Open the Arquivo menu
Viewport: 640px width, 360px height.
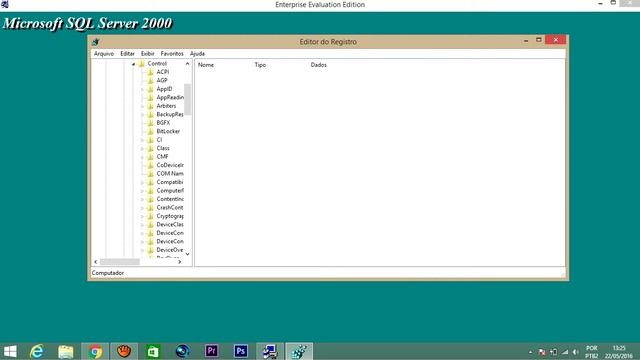pyautogui.click(x=104, y=53)
